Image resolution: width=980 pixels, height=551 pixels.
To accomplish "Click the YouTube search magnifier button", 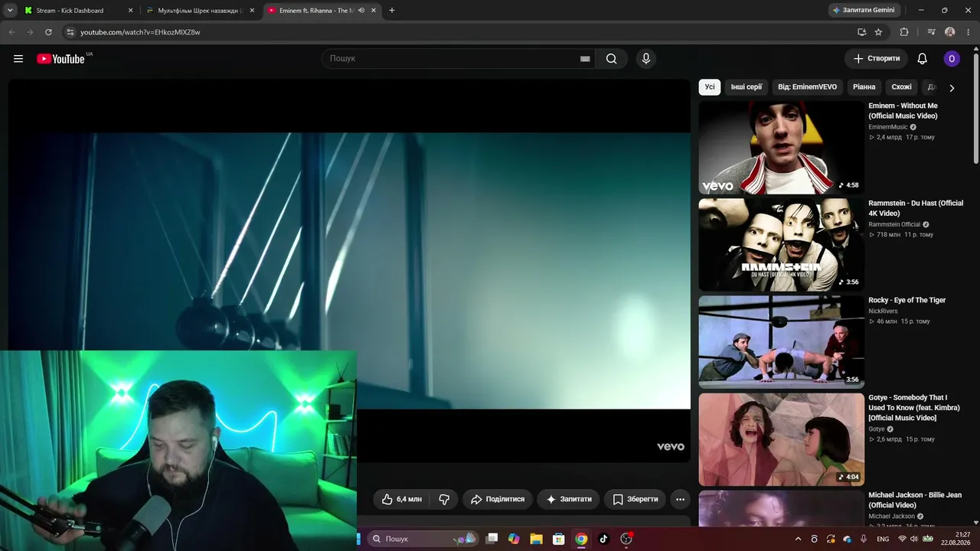I will click(611, 59).
